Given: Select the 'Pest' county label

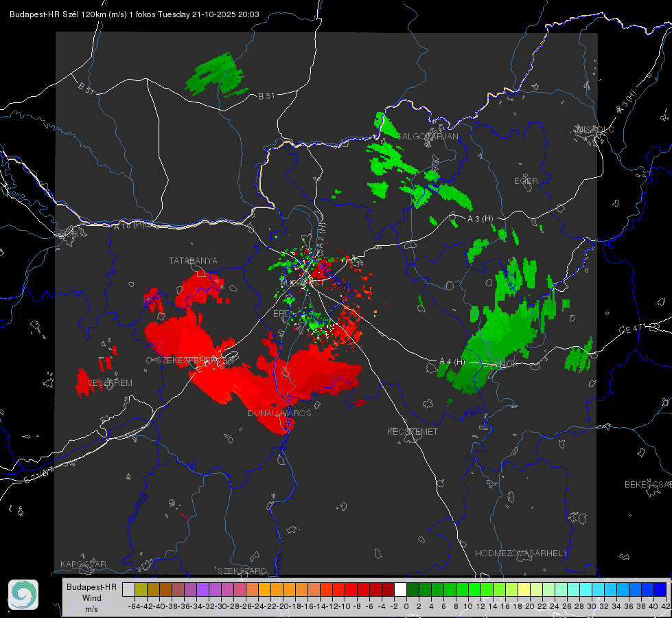Looking at the screenshot, I should coord(472,413).
